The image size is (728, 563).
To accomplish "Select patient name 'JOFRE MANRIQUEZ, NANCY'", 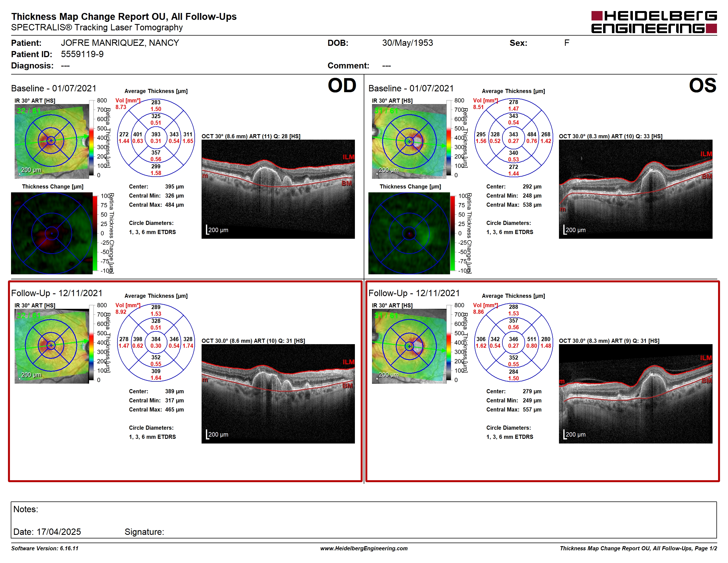I will [120, 43].
